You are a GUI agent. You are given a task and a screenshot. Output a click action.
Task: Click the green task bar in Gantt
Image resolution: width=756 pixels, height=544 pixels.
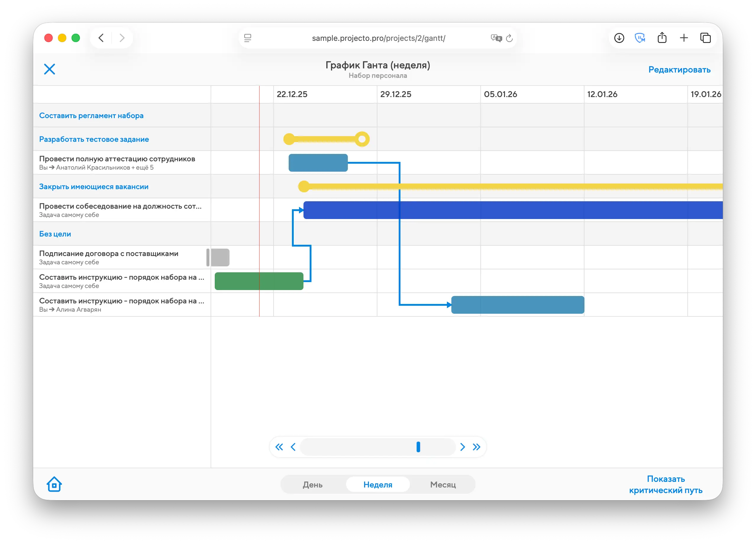tap(259, 281)
